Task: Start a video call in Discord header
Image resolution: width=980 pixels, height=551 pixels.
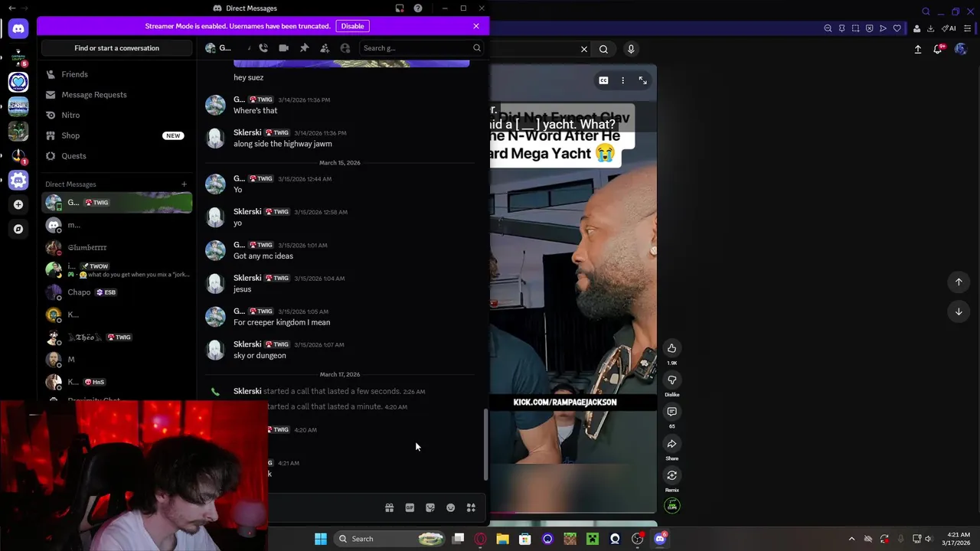Action: 284,47
